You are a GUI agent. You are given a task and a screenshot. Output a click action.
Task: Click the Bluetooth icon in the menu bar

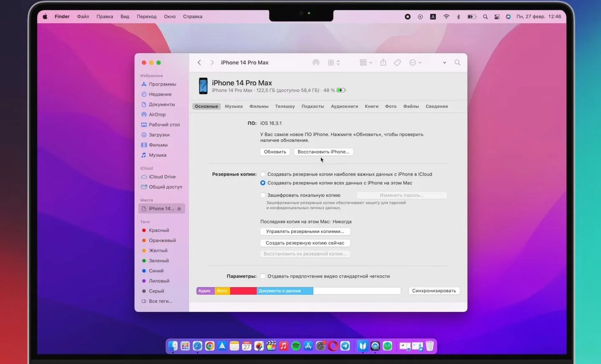[458, 17]
